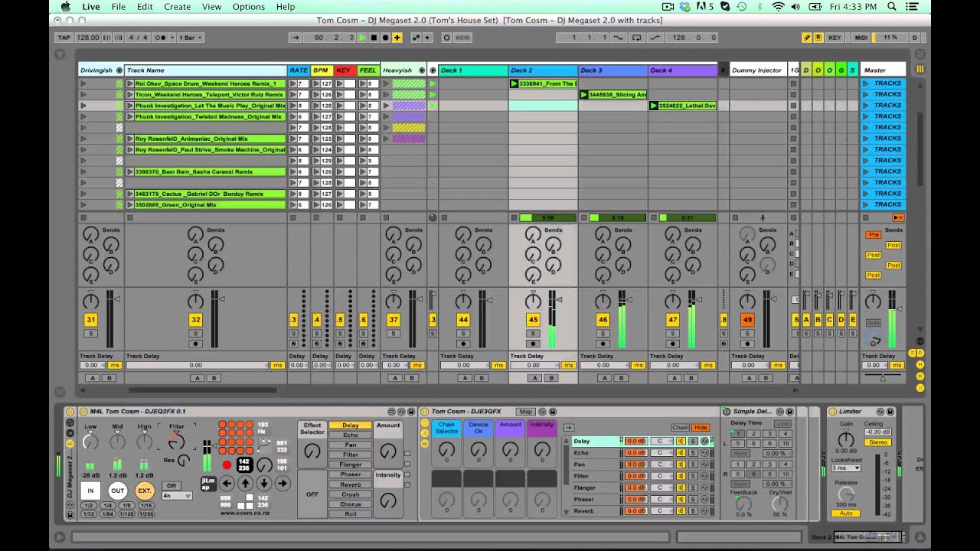Save the Limiter preset with disk icon
This screenshot has height=551, width=980.
point(890,412)
